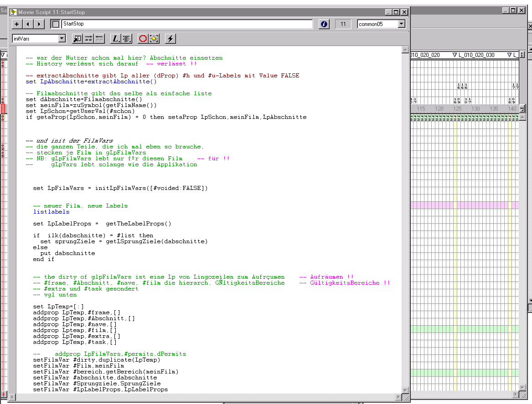532x404 pixels.
Task: Click cast member number field showing 11
Action: [x=343, y=24]
